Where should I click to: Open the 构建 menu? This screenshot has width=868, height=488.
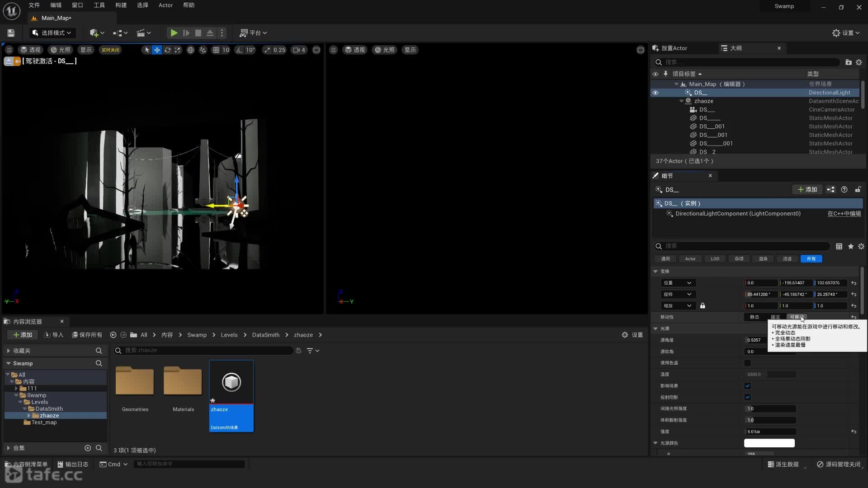click(x=121, y=5)
